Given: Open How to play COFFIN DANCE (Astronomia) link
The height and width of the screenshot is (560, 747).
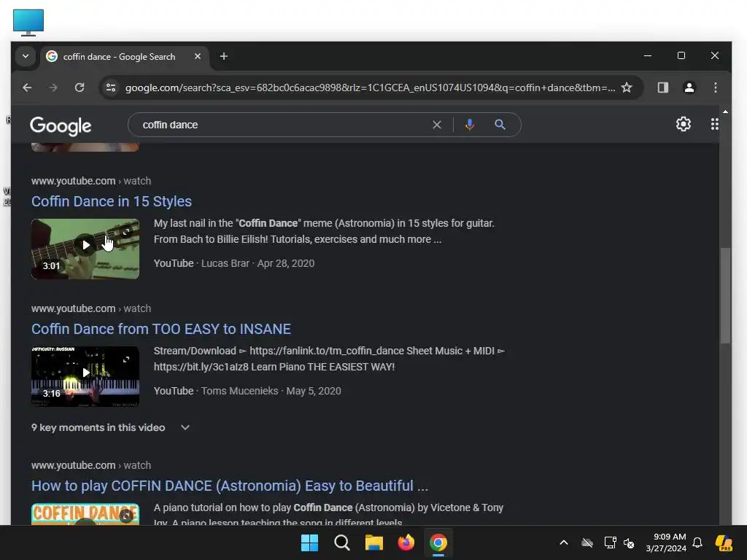Looking at the screenshot, I should coord(230,486).
